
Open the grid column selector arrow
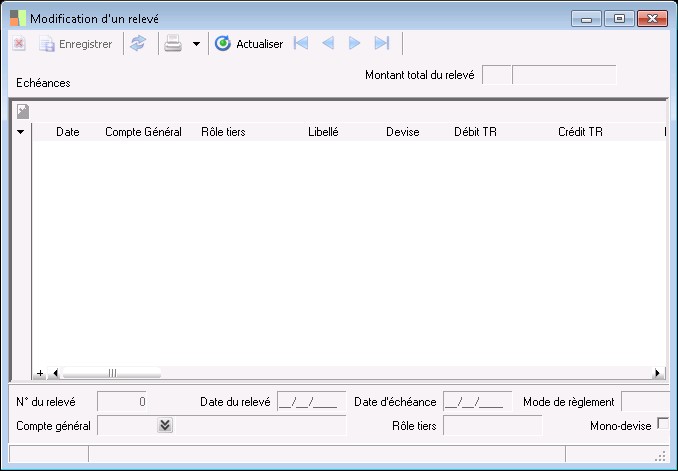[21, 132]
